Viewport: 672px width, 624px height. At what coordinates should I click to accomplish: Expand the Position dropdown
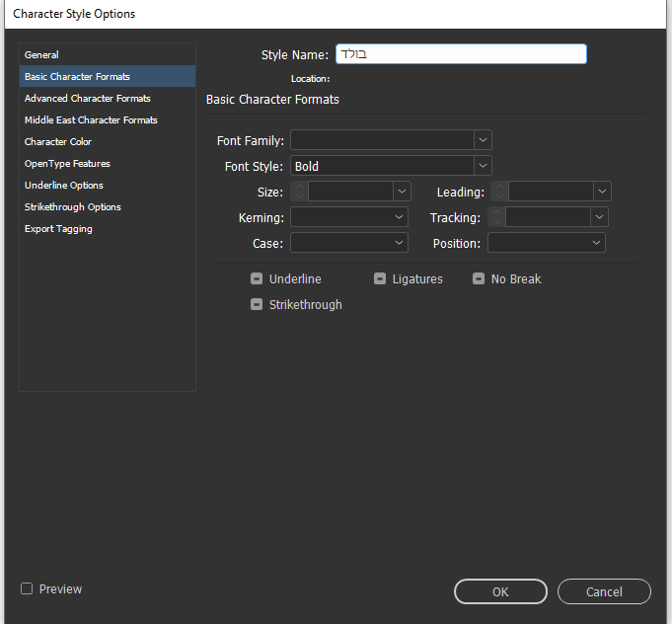[x=597, y=243]
